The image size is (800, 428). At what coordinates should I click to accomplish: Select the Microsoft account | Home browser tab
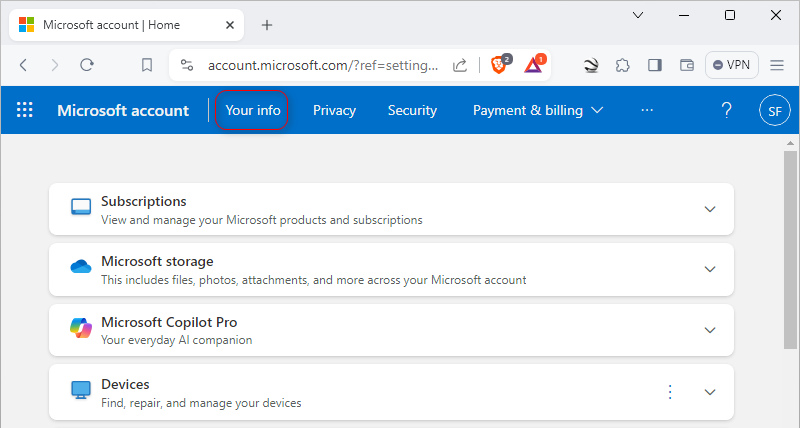(127, 25)
